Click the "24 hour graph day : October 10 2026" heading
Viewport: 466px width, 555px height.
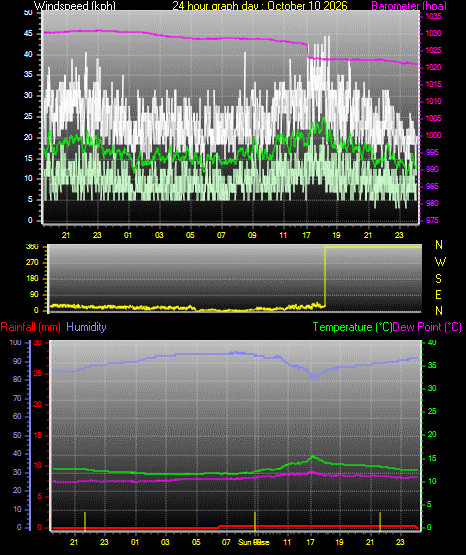pyautogui.click(x=260, y=5)
